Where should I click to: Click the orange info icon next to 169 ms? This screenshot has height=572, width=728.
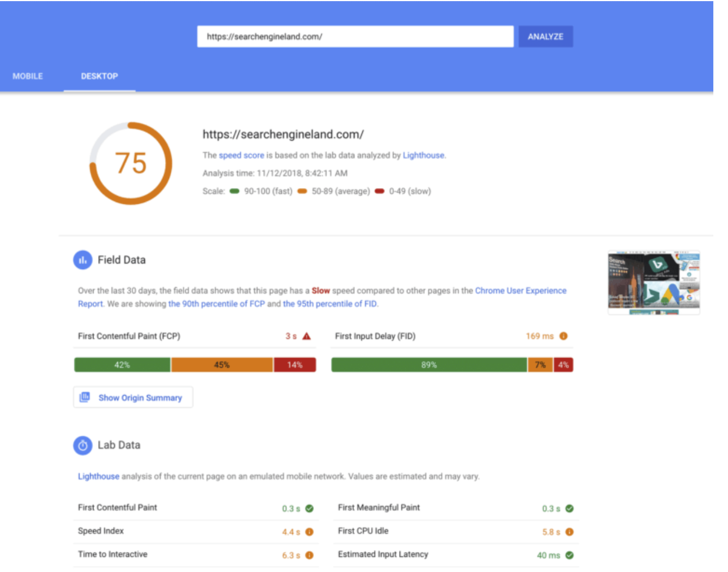pyautogui.click(x=563, y=336)
